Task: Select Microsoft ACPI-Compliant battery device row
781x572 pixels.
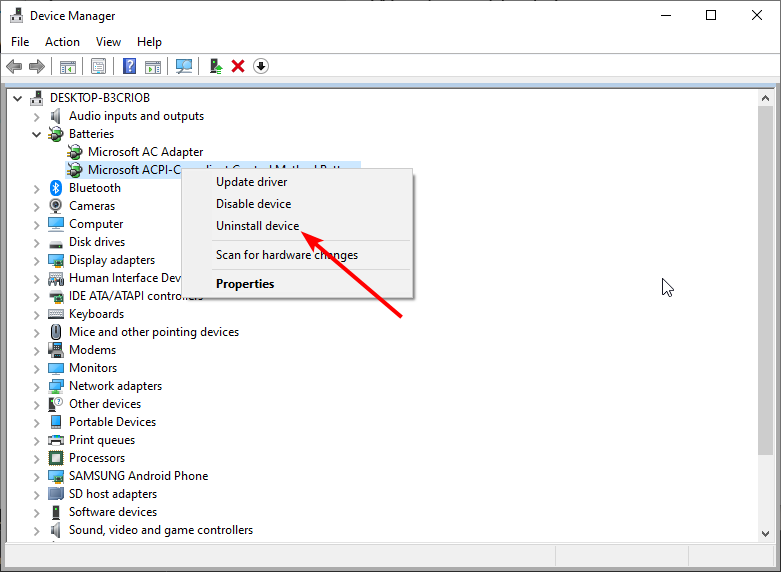Action: click(x=213, y=170)
